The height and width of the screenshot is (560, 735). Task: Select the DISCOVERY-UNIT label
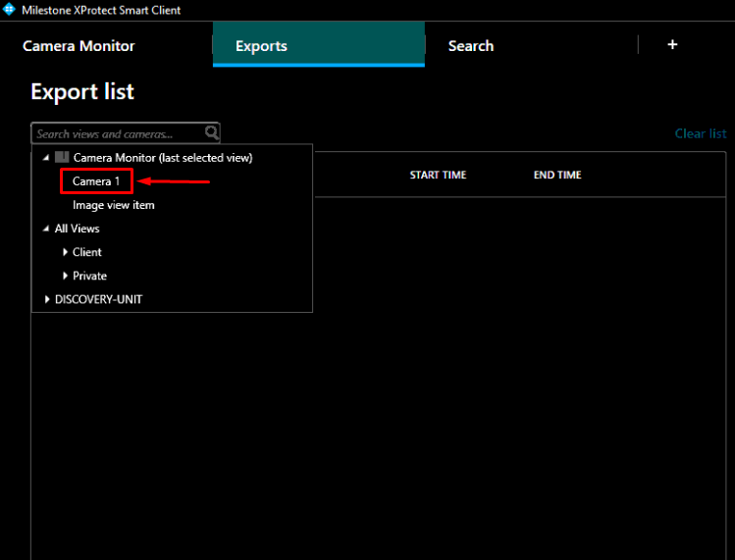pos(98,299)
